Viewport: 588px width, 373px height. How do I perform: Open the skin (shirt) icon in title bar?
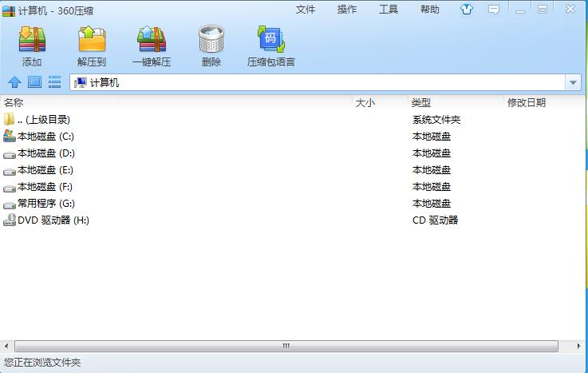pos(467,9)
